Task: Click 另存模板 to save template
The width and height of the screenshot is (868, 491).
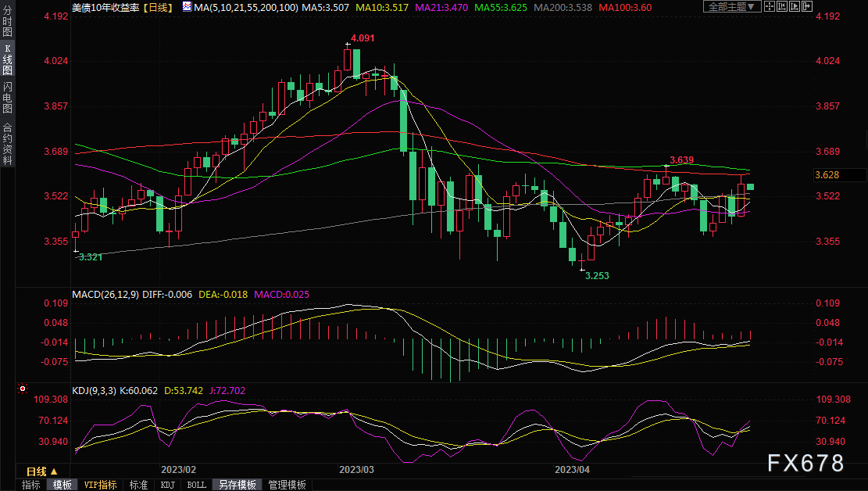Action: [237, 485]
